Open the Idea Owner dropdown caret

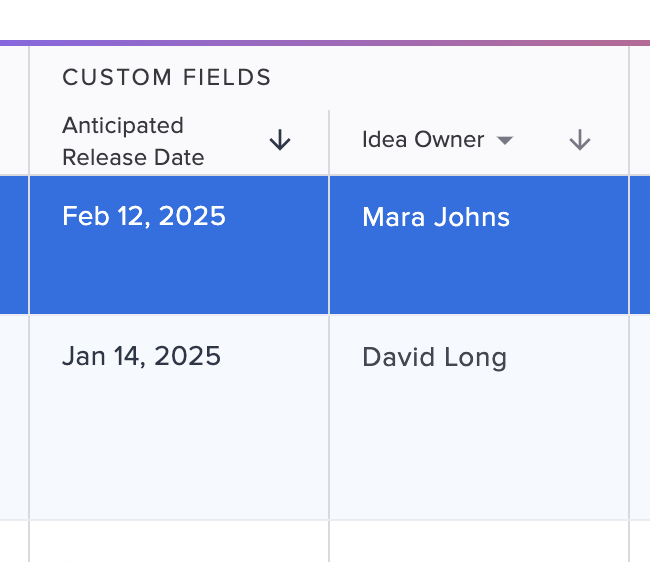click(x=505, y=140)
